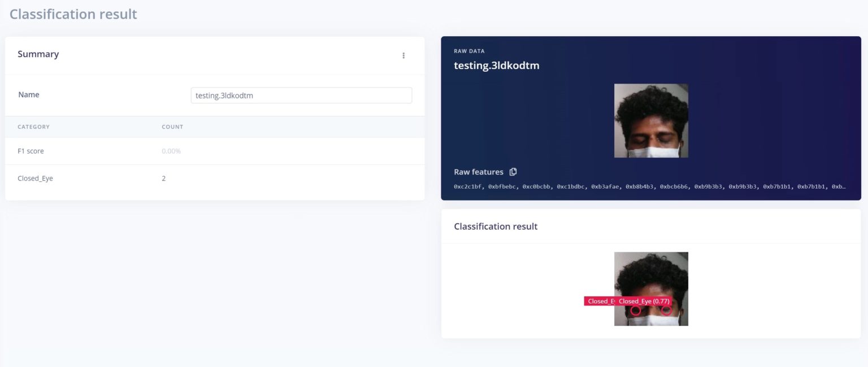The image size is (868, 367).
Task: Click the F1 score 0.00% value
Action: click(171, 151)
